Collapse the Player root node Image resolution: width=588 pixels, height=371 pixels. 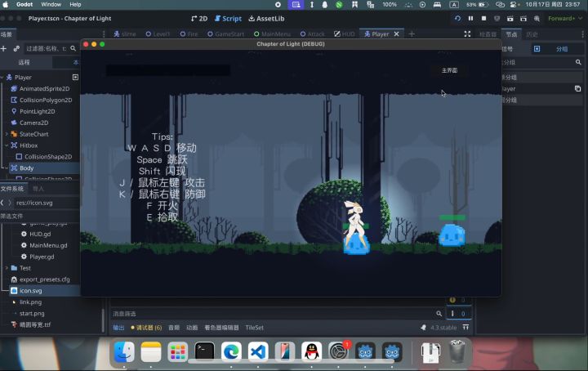coord(2,78)
